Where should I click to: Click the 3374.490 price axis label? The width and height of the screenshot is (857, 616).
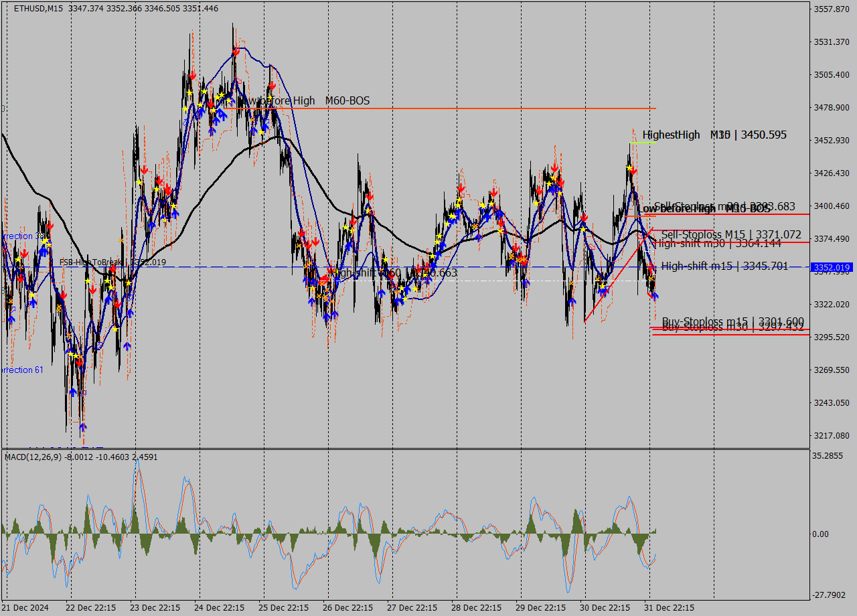pyautogui.click(x=831, y=239)
